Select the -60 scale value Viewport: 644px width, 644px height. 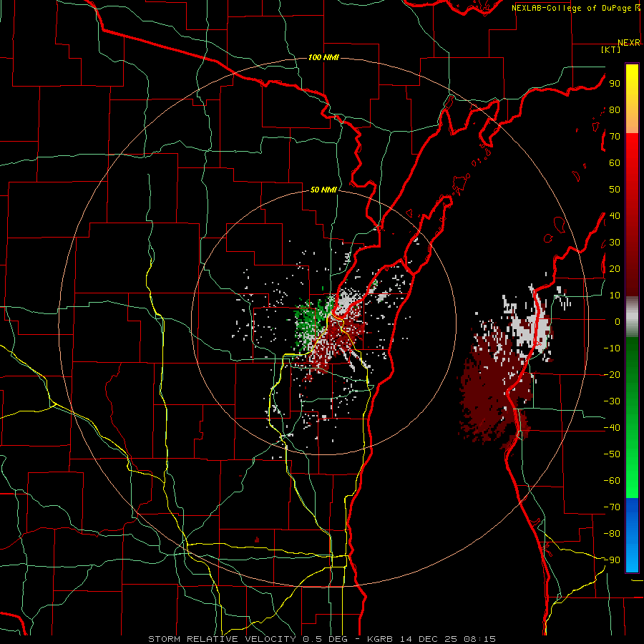pos(612,481)
